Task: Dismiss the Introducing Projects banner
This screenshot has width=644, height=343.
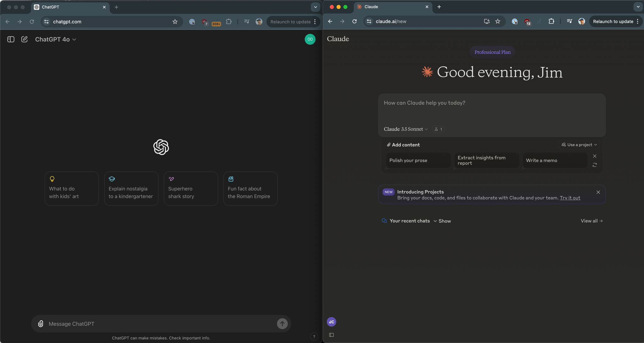Action: tap(598, 192)
